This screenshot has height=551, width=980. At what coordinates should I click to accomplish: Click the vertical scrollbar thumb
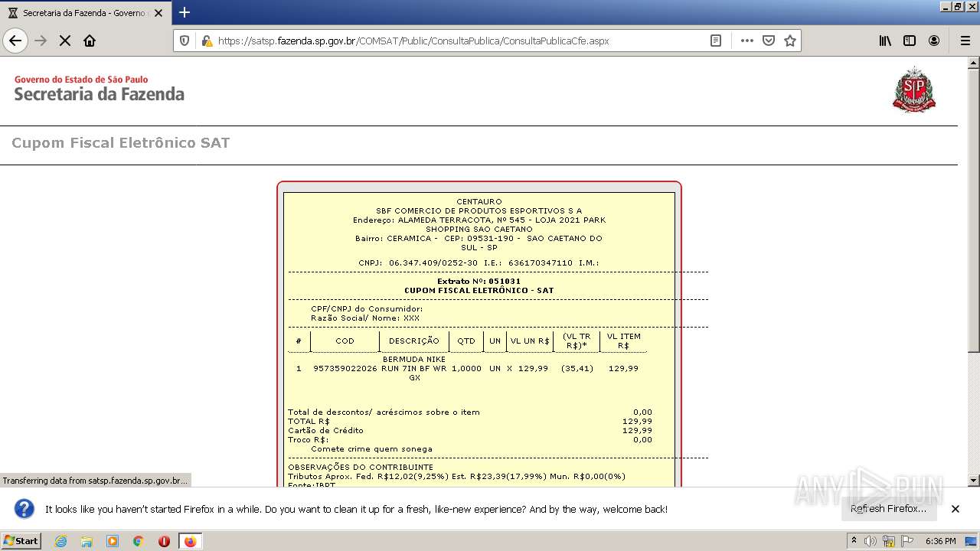pos(973,210)
